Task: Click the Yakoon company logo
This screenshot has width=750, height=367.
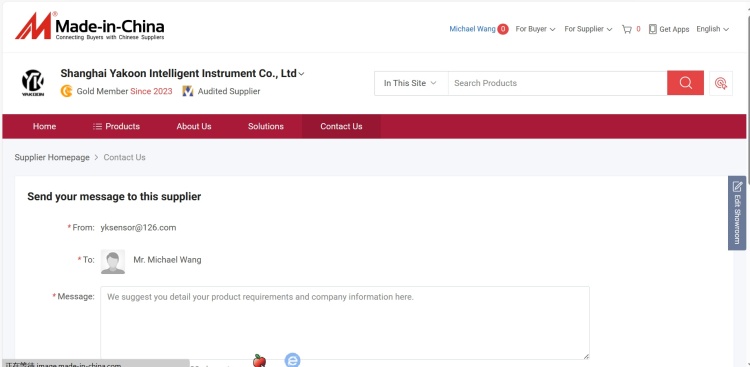Action: click(33, 83)
